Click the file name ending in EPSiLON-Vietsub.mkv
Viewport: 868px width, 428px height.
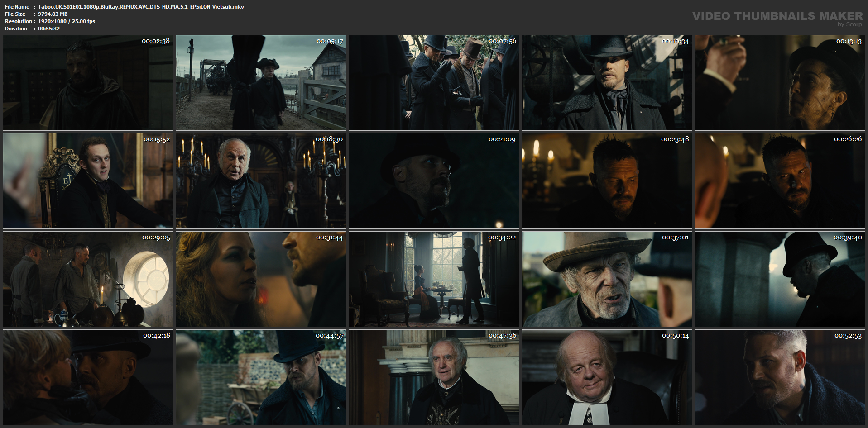[141, 7]
